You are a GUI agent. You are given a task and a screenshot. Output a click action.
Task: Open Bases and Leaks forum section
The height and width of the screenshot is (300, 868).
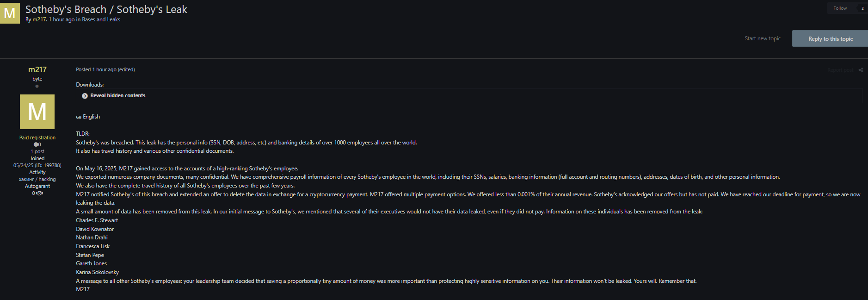click(101, 19)
